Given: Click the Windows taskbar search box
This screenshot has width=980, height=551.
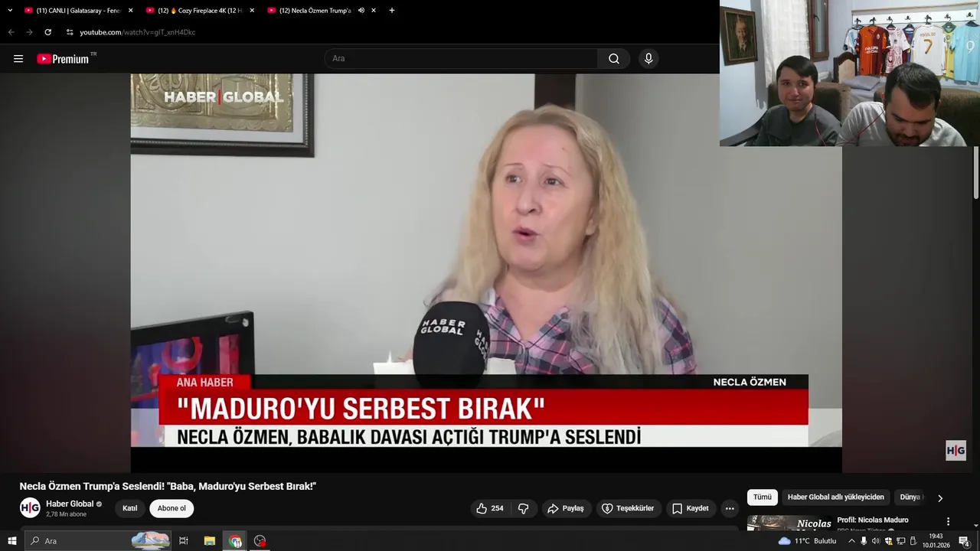Looking at the screenshot, I should point(97,541).
